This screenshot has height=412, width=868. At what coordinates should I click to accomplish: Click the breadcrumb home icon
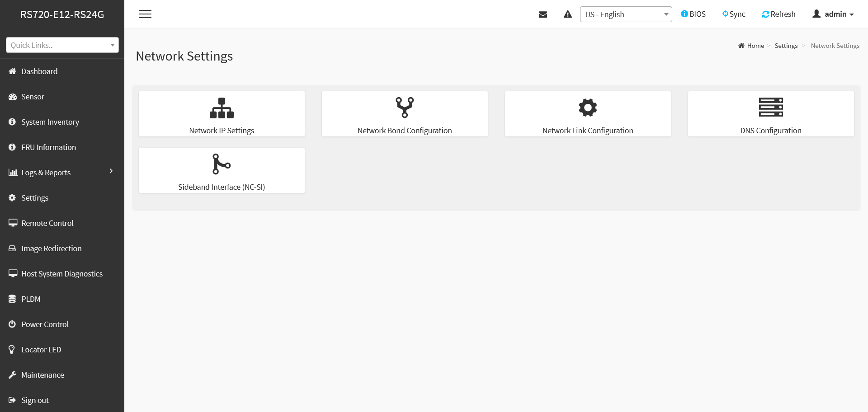(741, 46)
